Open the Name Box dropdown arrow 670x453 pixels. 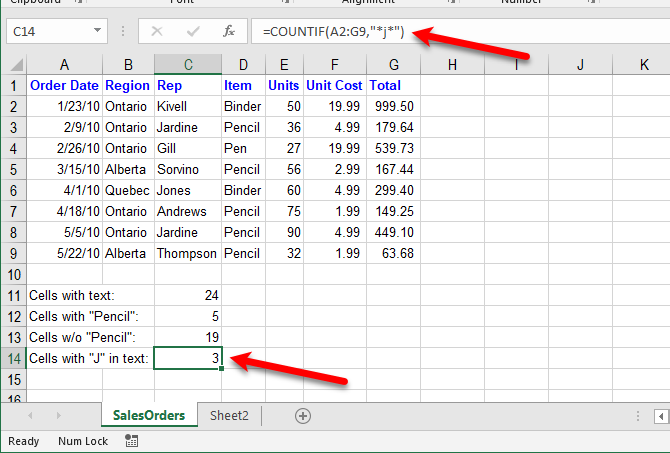(97, 32)
